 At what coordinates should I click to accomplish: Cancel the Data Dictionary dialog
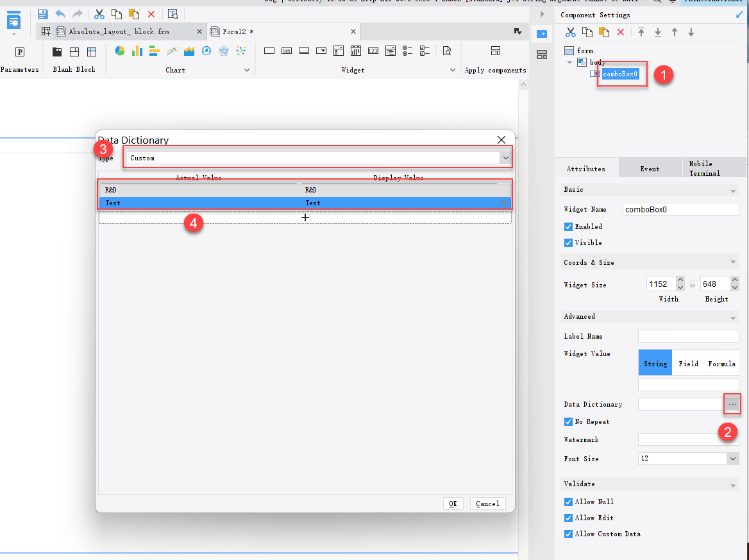tap(488, 504)
